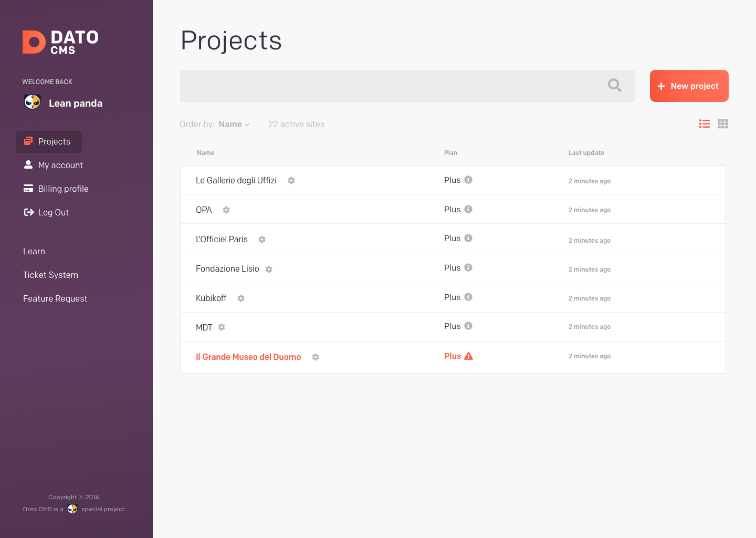Open settings gear for OPA
This screenshot has height=538, width=756.
click(x=226, y=210)
